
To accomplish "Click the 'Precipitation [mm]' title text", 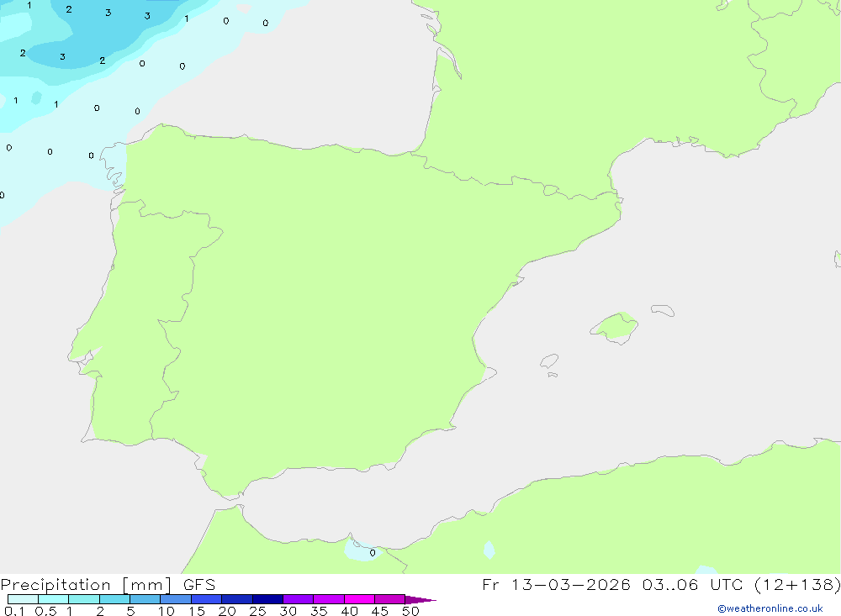I will [86, 585].
